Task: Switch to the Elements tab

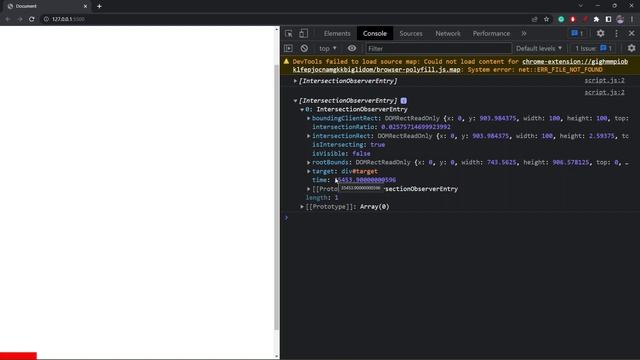Action: (337, 33)
